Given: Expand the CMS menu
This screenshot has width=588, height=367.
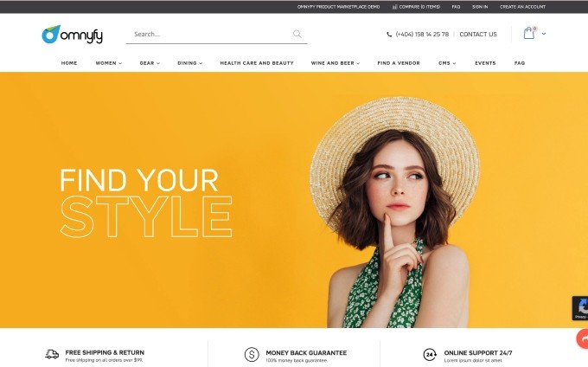Looking at the screenshot, I should pyautogui.click(x=447, y=63).
